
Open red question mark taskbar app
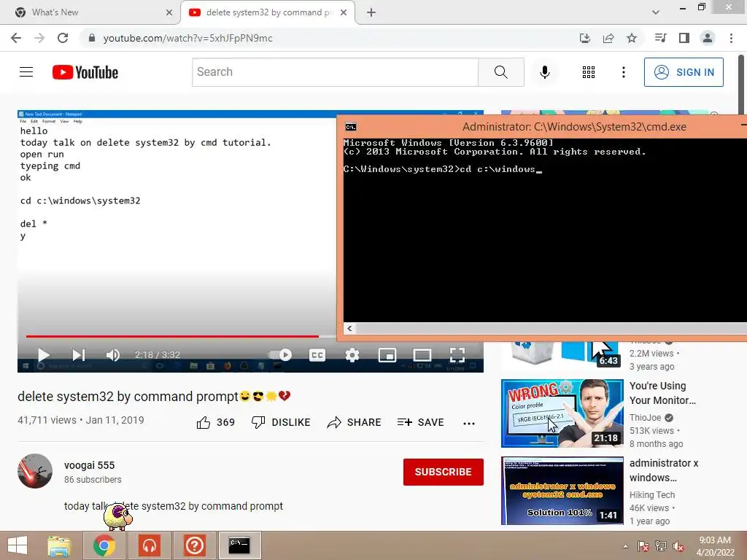tap(194, 545)
